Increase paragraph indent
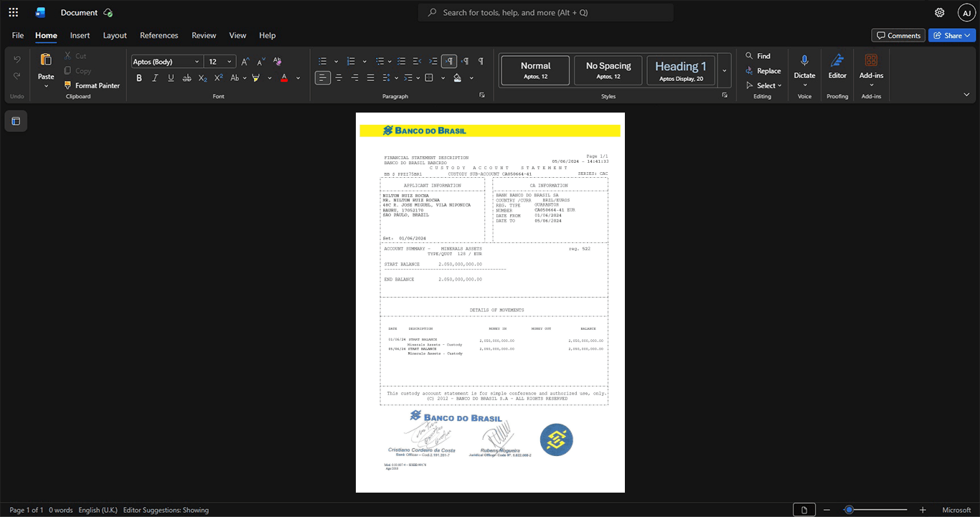 pos(433,61)
